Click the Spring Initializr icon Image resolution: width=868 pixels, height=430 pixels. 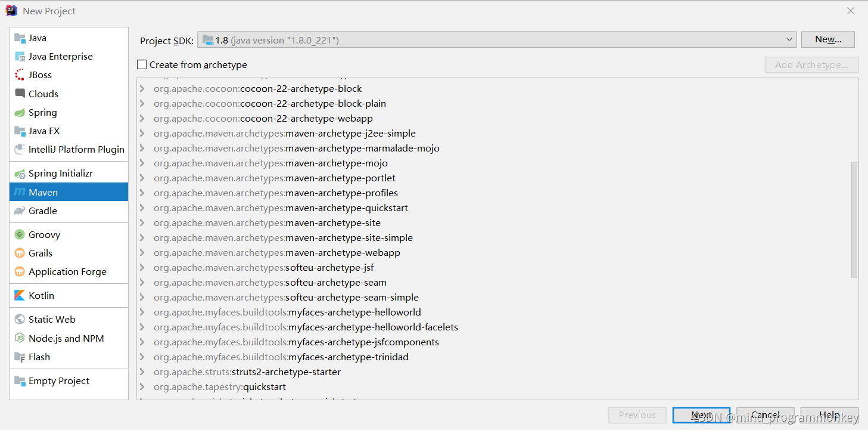pos(20,174)
